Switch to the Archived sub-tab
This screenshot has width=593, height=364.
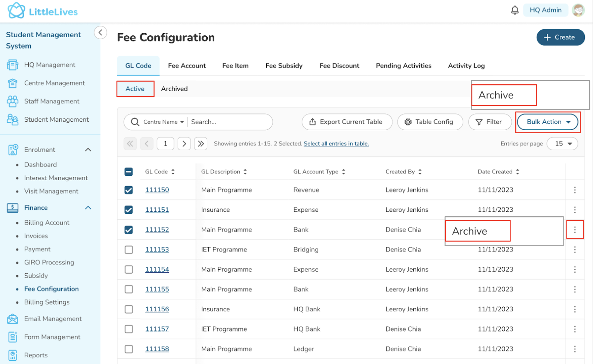(174, 89)
